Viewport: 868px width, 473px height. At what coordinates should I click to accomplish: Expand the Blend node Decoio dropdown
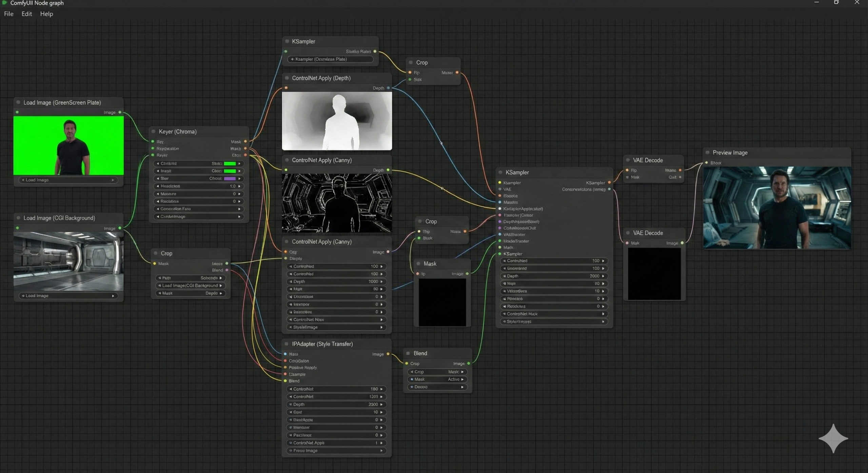coord(437,387)
